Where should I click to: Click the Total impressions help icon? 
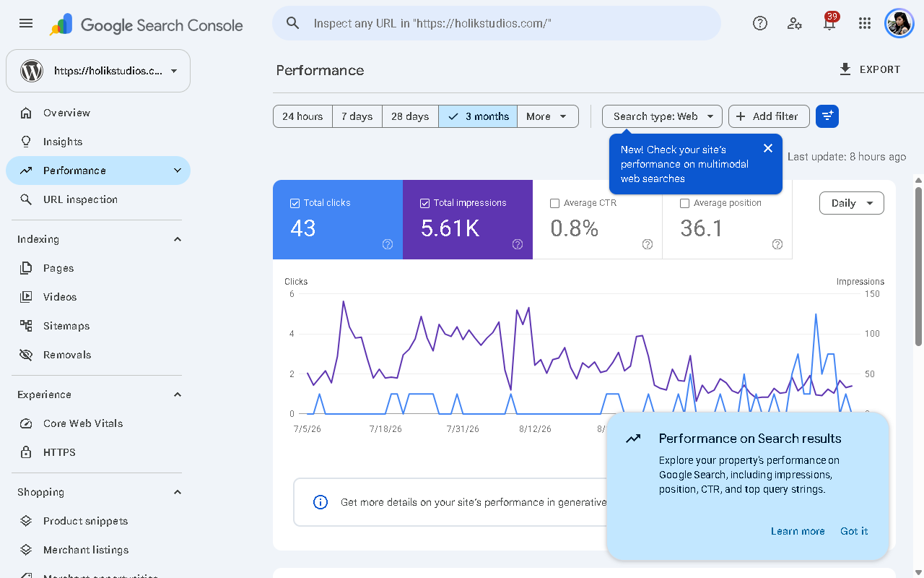point(518,244)
